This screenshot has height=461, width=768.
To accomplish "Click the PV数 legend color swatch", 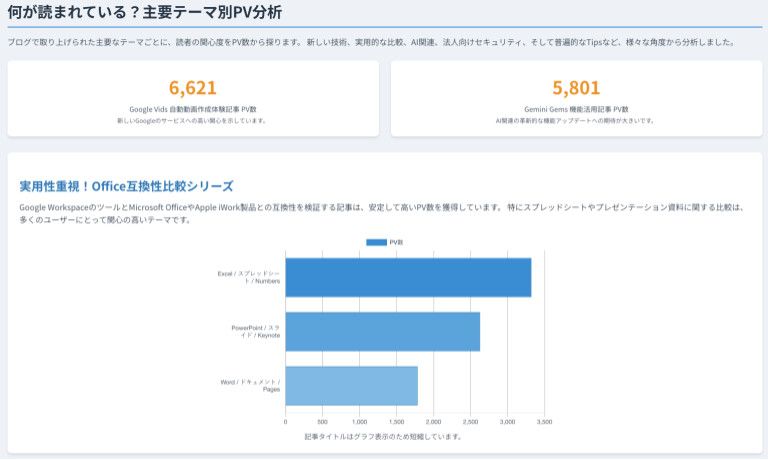I will point(376,242).
